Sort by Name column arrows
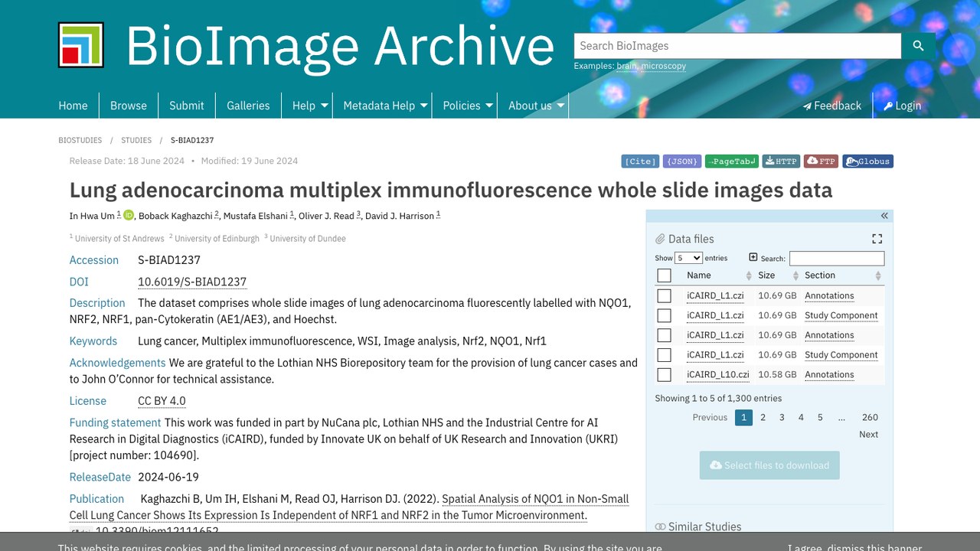 pos(749,275)
